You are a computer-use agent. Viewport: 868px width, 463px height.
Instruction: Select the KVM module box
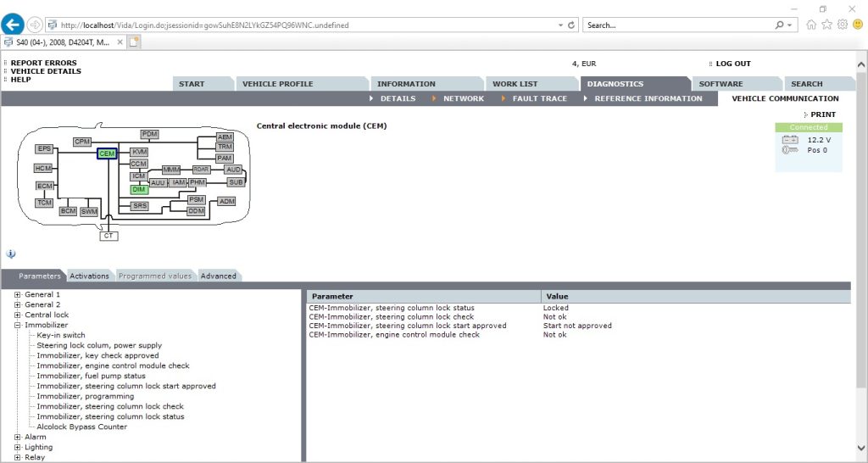coord(140,152)
